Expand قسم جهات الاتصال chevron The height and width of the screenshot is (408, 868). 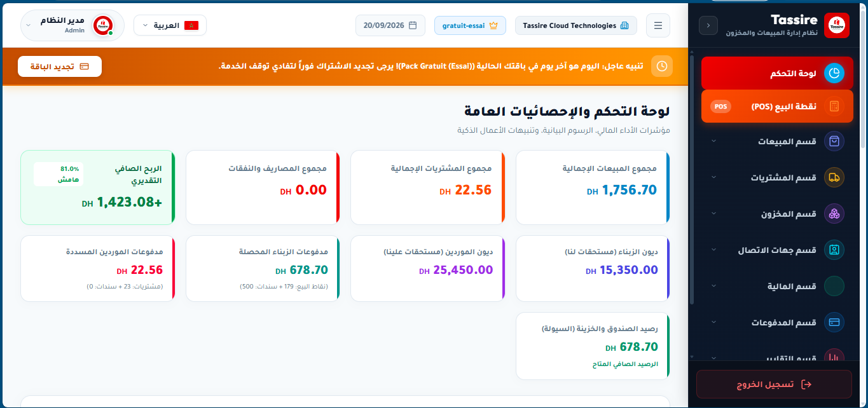pos(713,250)
